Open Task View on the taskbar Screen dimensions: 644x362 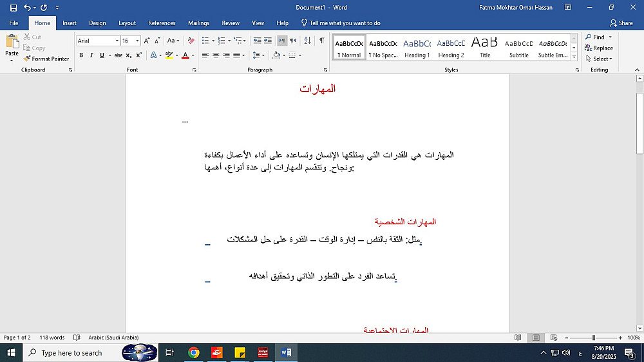[x=169, y=352]
